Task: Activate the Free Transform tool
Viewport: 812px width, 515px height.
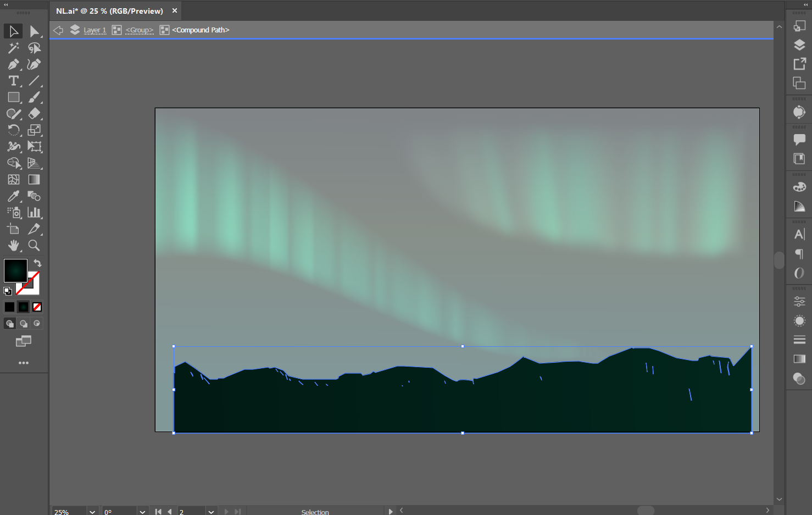Action: [34, 147]
